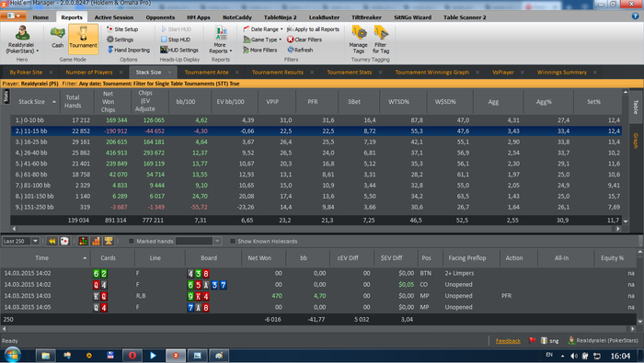Open the vertical Graph side tab
Image resolution: width=644 pixels, height=363 pixels.
pyautogui.click(x=636, y=141)
